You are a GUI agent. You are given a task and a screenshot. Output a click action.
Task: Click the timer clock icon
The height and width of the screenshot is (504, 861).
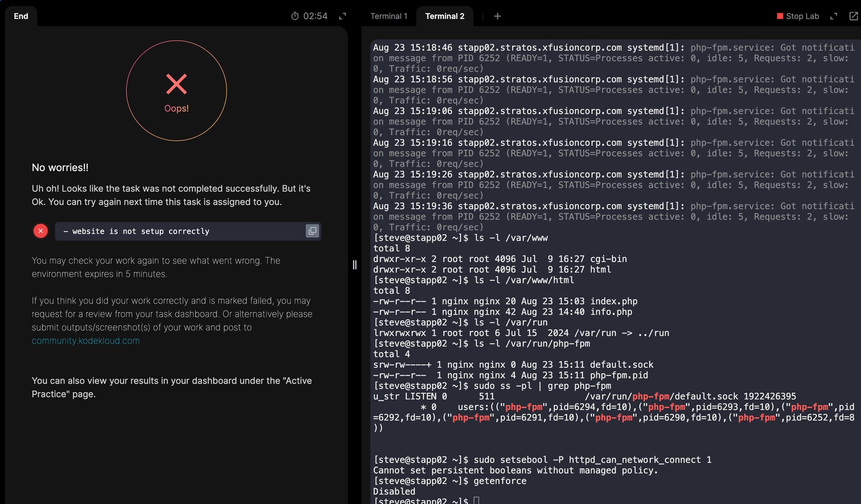coord(295,16)
